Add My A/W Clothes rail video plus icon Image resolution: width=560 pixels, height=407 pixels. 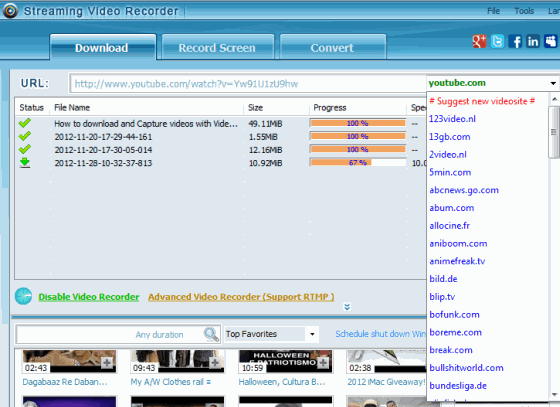tap(215, 363)
